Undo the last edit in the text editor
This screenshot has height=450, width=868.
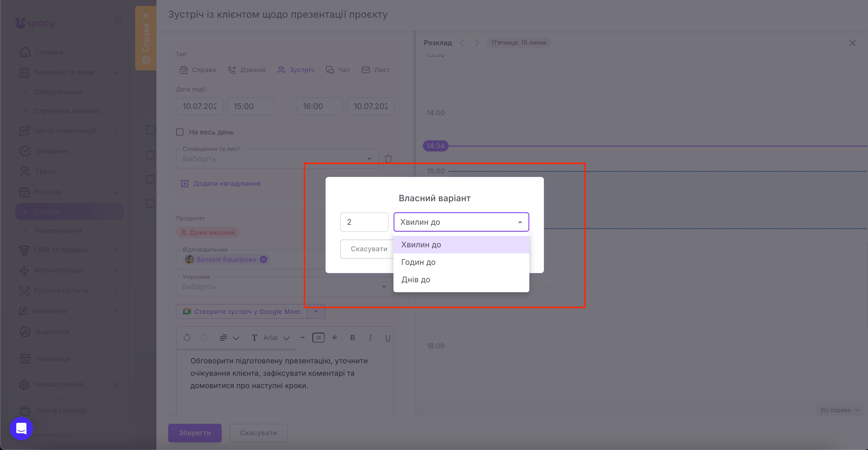coord(187,338)
